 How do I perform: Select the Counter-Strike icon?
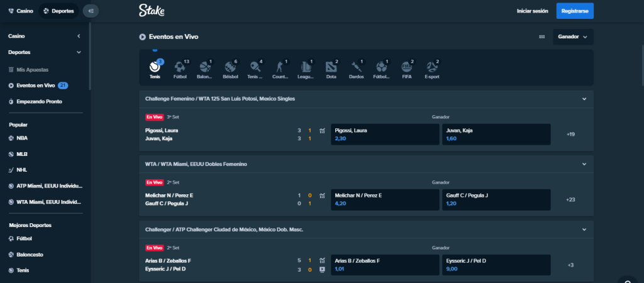[280, 69]
